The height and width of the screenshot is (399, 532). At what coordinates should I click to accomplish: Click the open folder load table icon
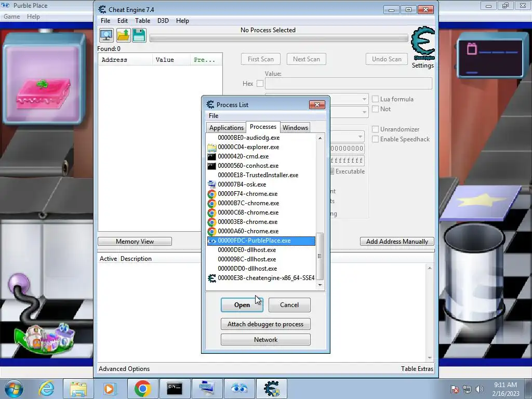123,36
